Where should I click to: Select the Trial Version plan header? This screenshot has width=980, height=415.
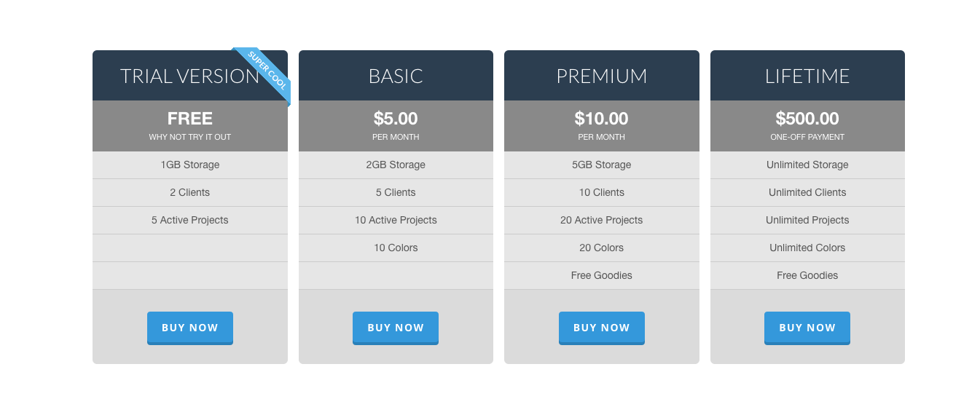click(190, 76)
